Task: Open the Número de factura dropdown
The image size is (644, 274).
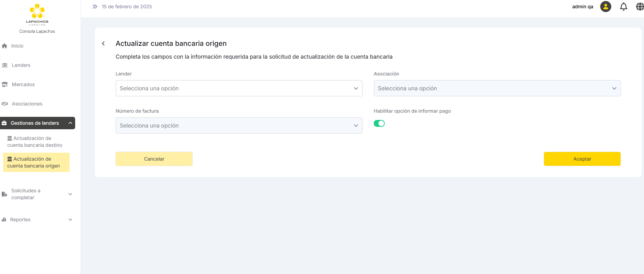Action: pos(239,125)
